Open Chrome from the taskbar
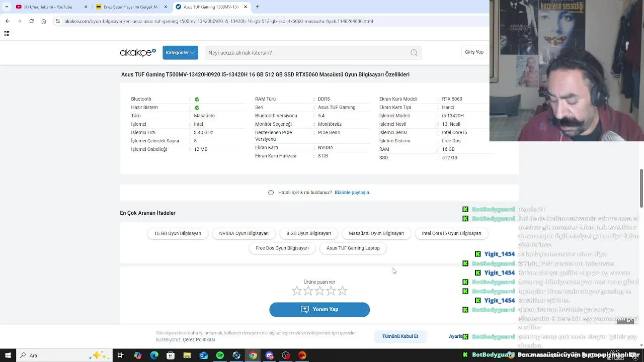The image size is (644, 362). 253,355
